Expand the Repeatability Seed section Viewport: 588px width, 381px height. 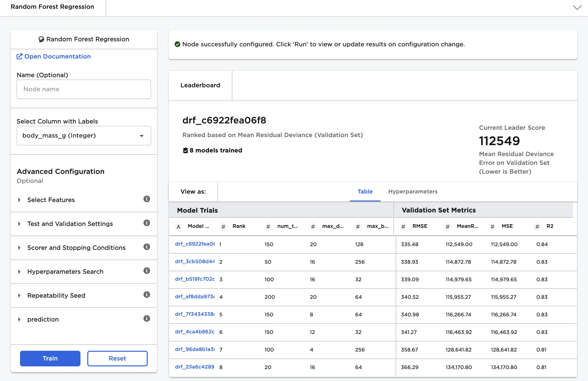(56, 295)
